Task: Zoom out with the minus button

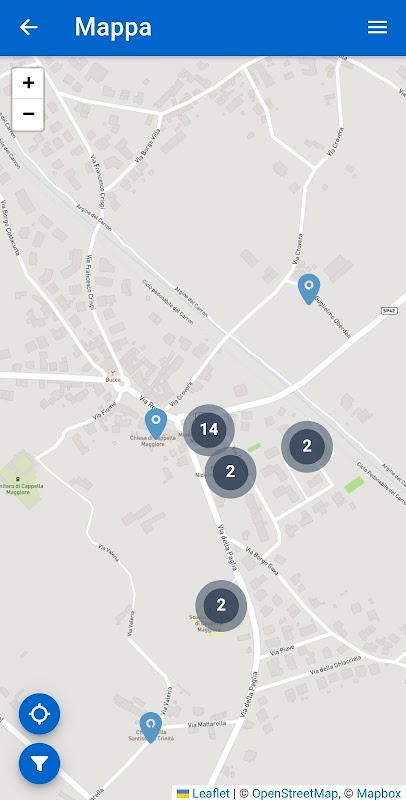Action: point(28,115)
